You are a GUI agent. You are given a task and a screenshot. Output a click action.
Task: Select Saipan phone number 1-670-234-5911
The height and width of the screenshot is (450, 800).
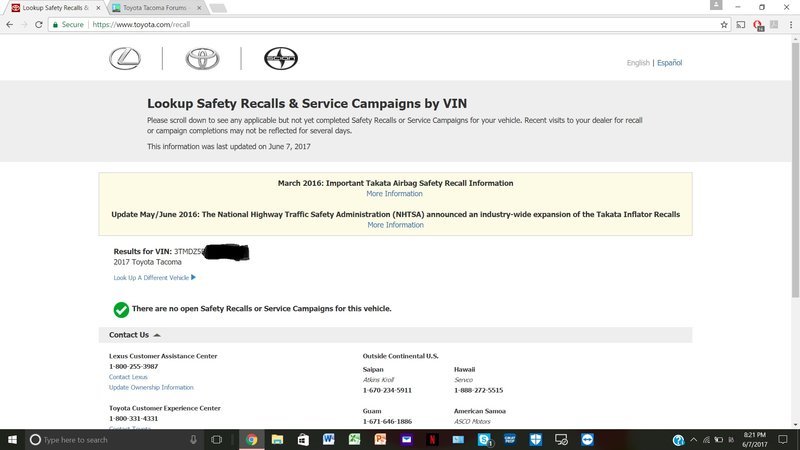point(387,390)
